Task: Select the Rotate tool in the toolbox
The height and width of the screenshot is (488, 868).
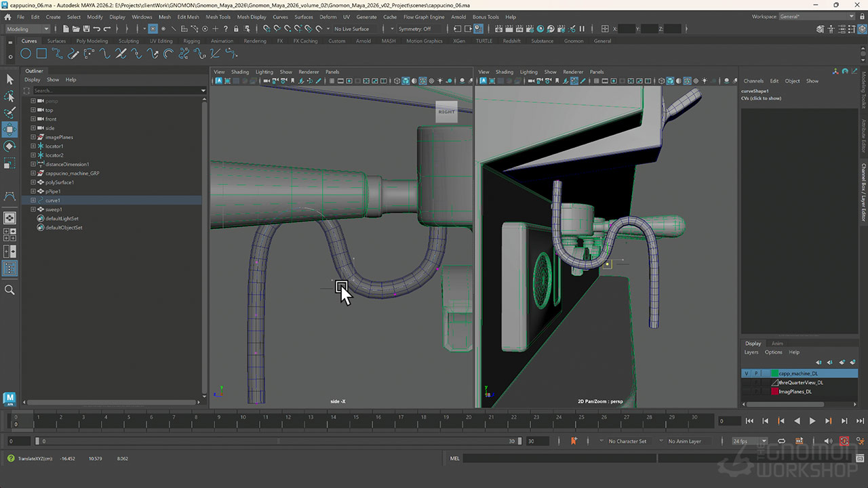Action: coord(9,146)
